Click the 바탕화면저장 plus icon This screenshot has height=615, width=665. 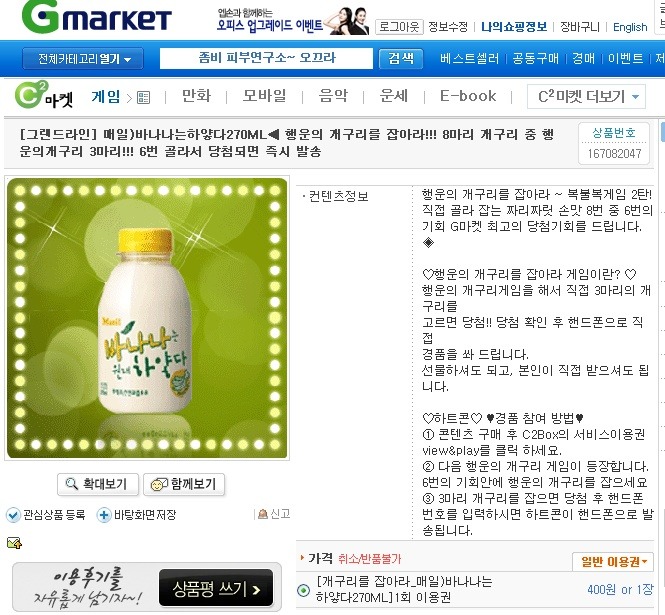(x=104, y=515)
